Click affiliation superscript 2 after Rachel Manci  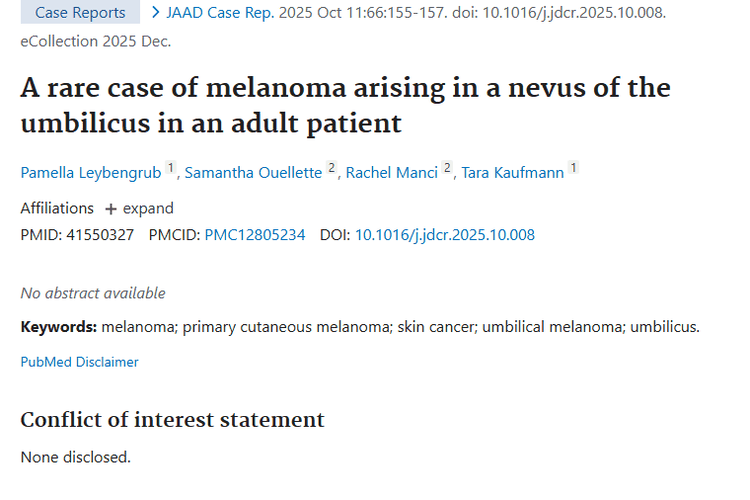coord(448,168)
